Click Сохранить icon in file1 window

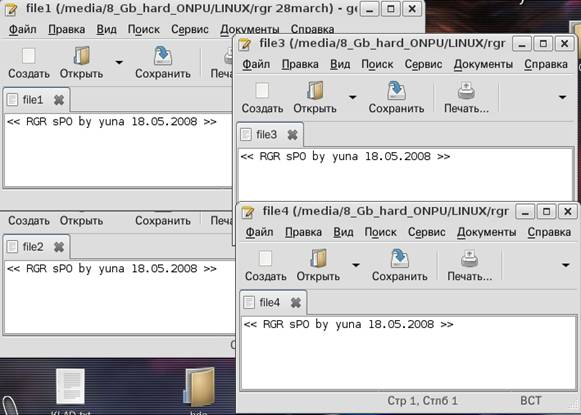tap(163, 56)
